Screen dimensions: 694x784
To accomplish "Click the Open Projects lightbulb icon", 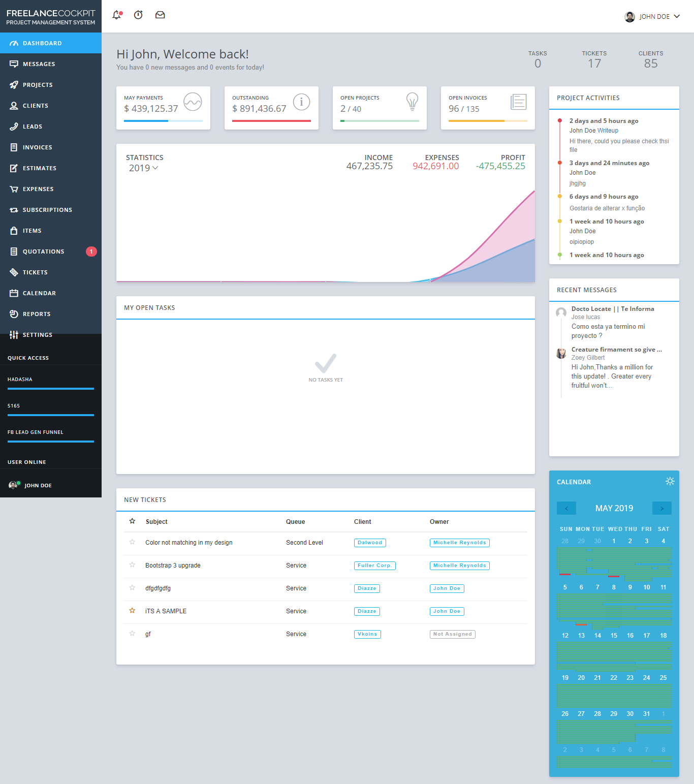I will click(x=412, y=102).
